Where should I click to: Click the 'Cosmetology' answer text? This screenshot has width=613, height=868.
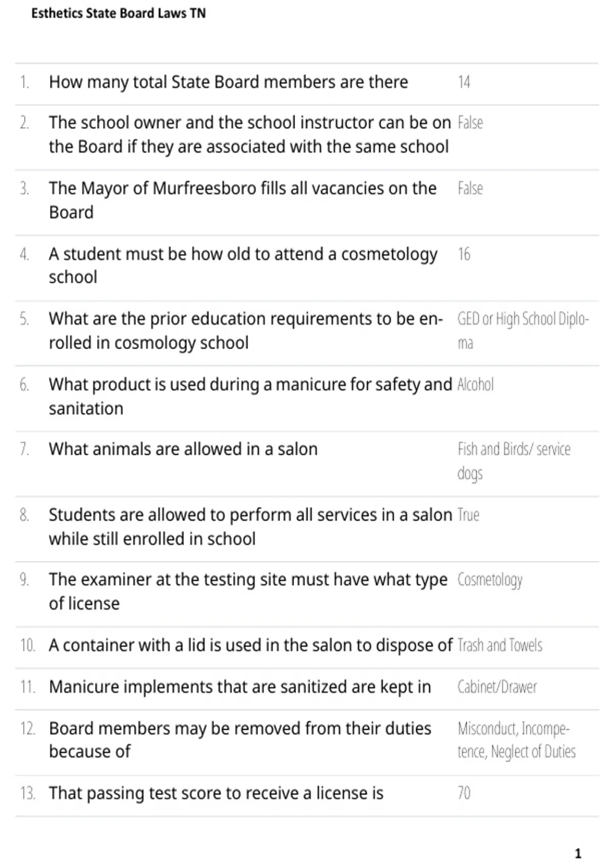coord(490,580)
